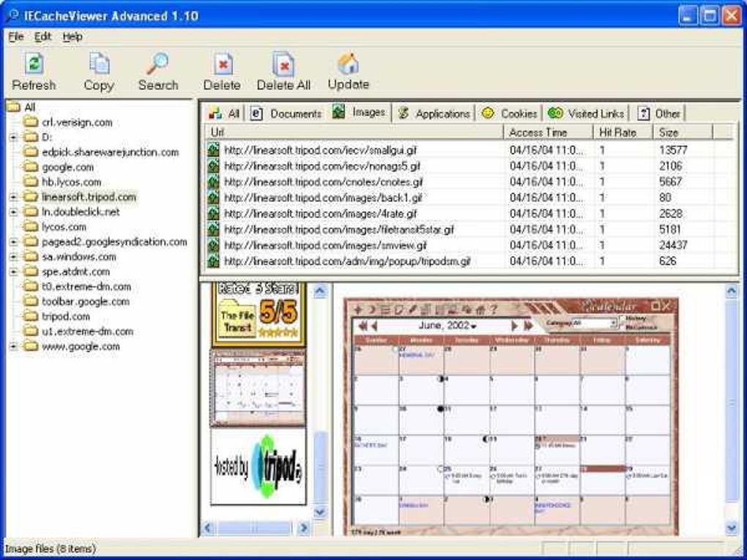Expand the pagead2.googlesyndication.com node
The height and width of the screenshot is (560, 747).
(13, 242)
